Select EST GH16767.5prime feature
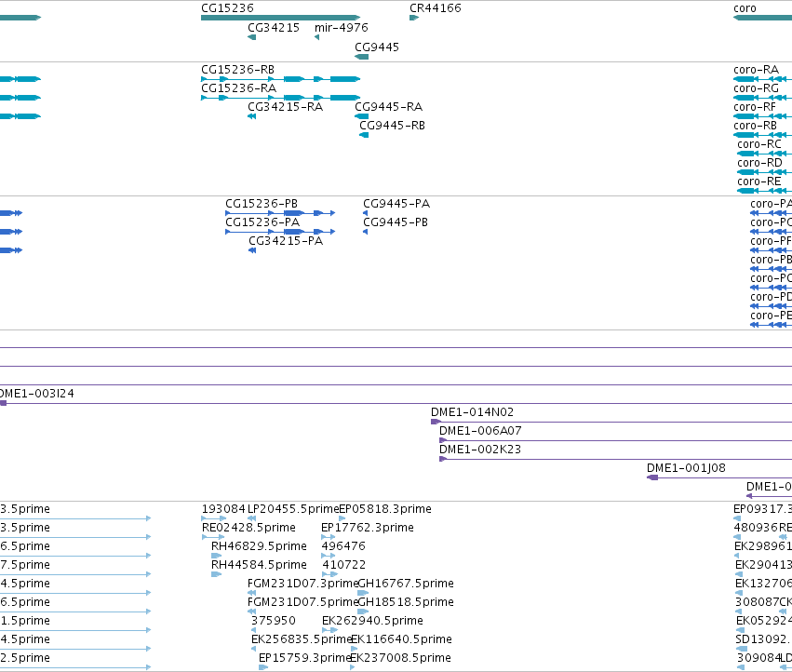Screen dimensions: 792x672 tap(363, 593)
